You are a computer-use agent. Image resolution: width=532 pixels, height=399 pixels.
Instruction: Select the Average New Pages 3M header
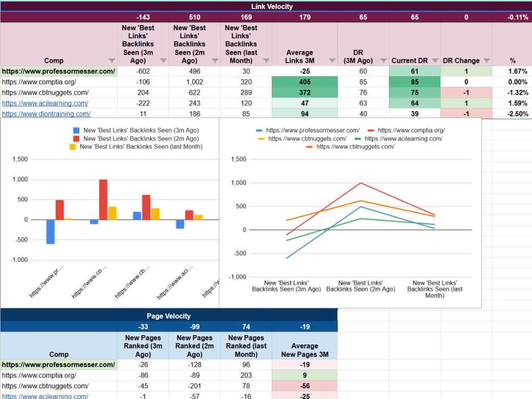(305, 346)
